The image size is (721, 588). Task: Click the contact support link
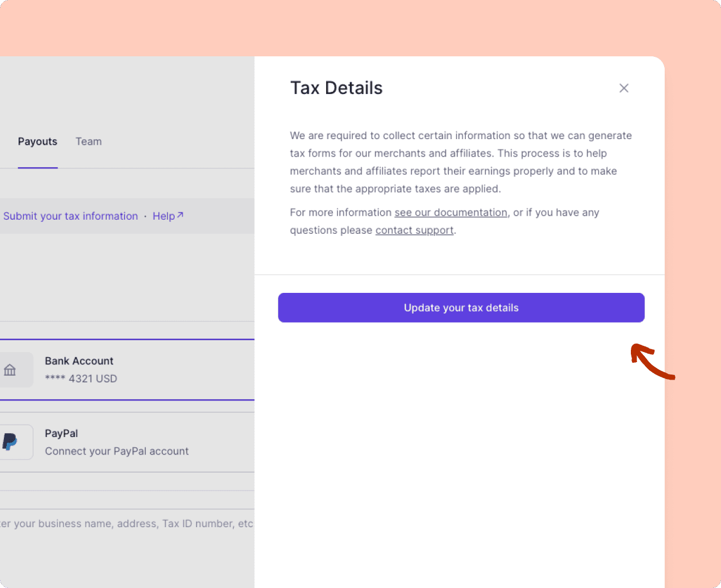tap(414, 230)
